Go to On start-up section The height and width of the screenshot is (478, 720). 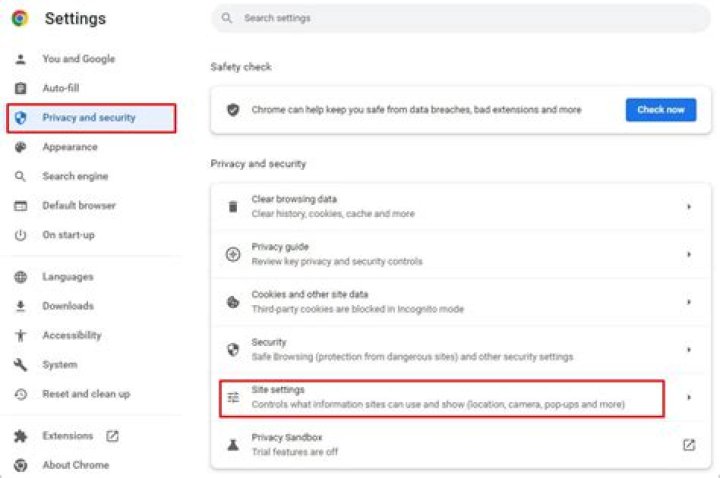68,235
